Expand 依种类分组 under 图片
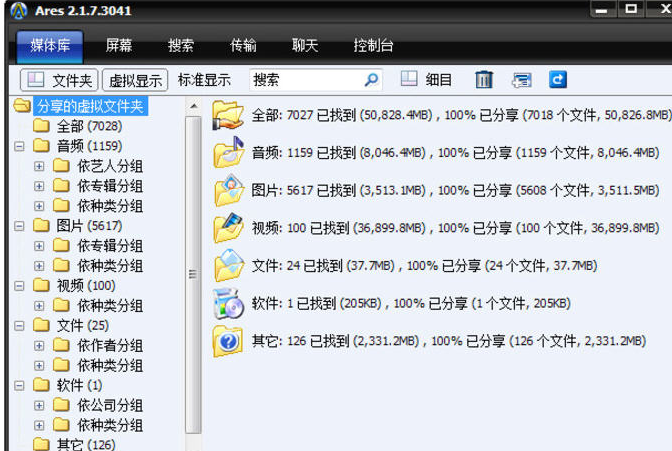 click(x=39, y=266)
